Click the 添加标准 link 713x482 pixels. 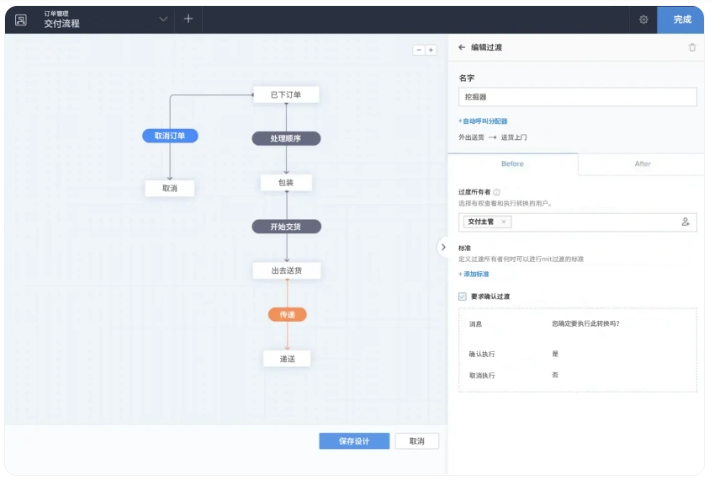click(x=474, y=273)
